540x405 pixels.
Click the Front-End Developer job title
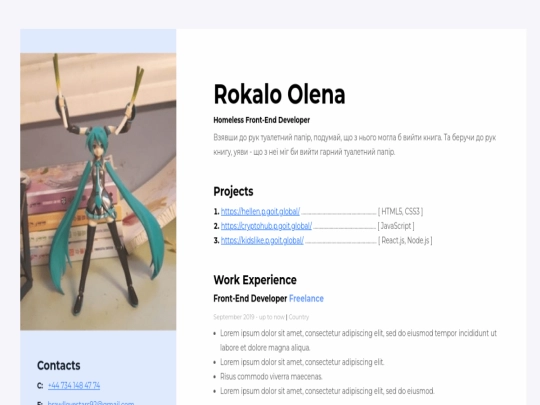click(250, 299)
